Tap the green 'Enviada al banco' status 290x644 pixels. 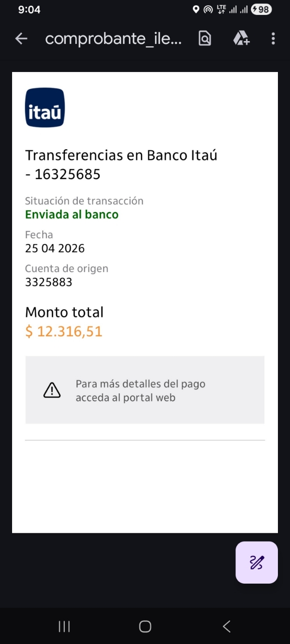pos(72,215)
